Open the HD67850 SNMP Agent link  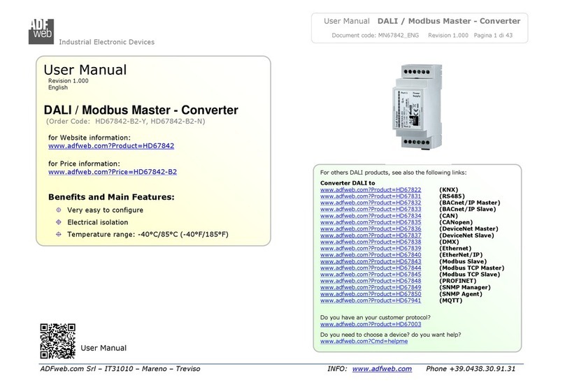pyautogui.click(x=371, y=293)
